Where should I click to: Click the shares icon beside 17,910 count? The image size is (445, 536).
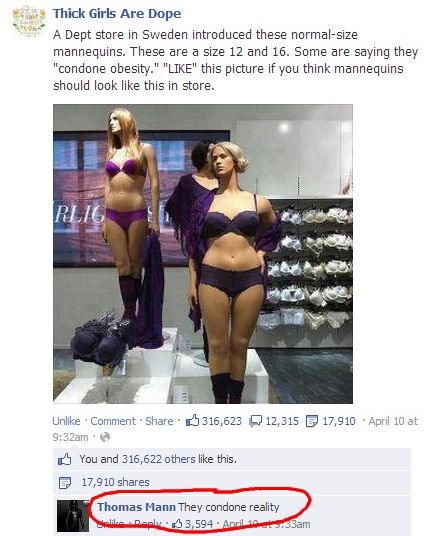click(x=312, y=421)
